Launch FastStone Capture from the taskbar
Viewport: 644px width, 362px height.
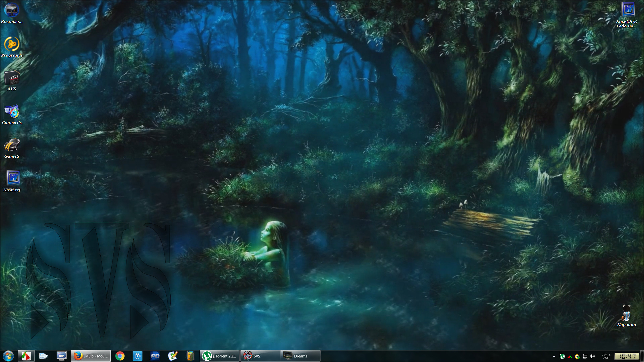point(26,356)
